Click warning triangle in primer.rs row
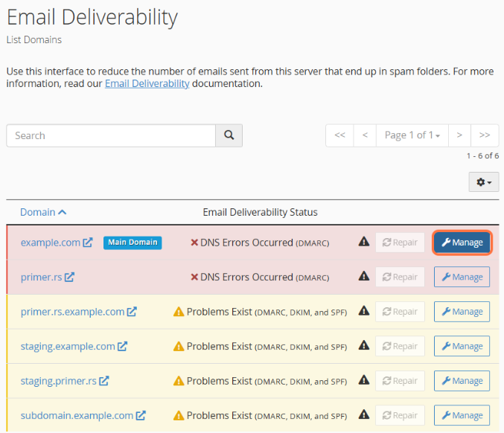This screenshot has height=433, width=504. pos(364,276)
